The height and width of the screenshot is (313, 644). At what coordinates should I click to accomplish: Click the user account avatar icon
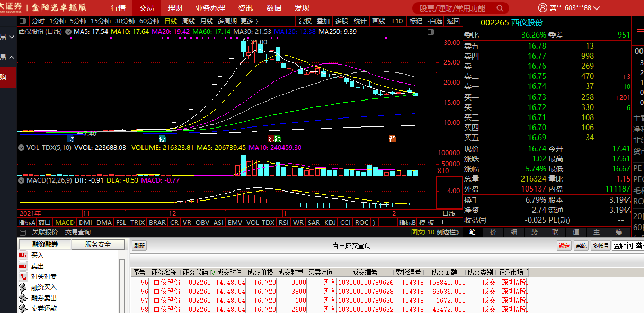pos(543,8)
